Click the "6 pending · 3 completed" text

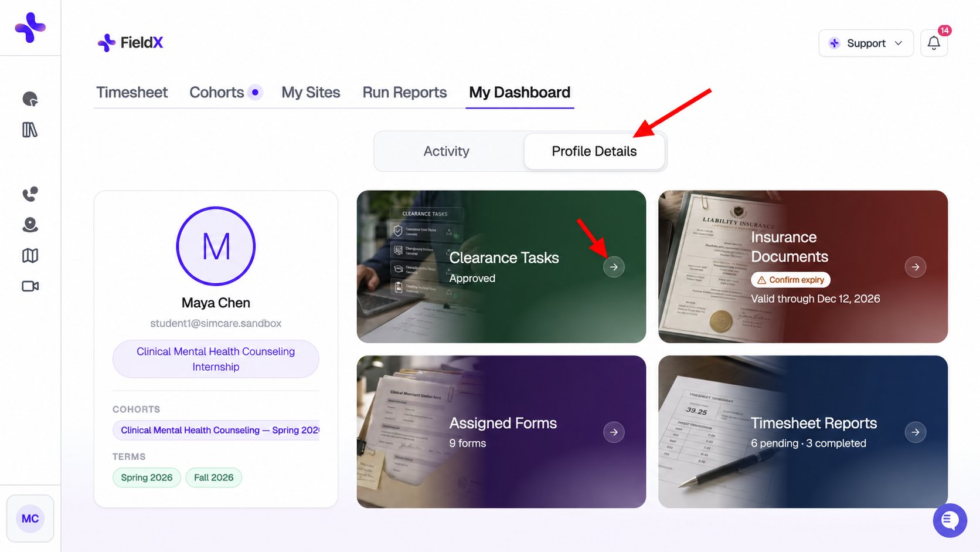click(808, 443)
